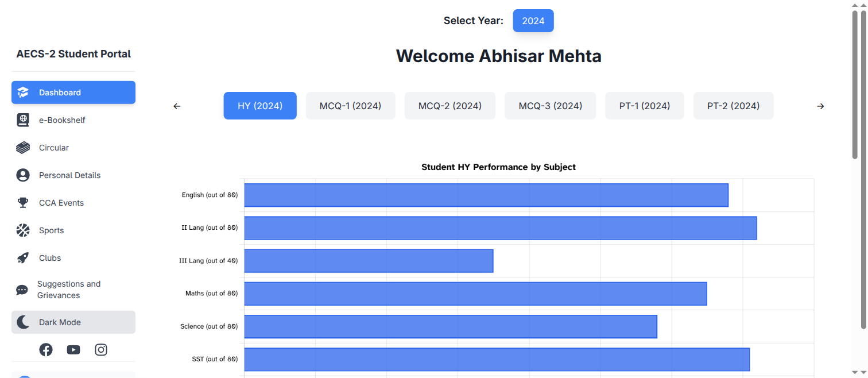Visit the Facebook page icon
Screen dimensions: 868x378
pyautogui.click(x=46, y=350)
